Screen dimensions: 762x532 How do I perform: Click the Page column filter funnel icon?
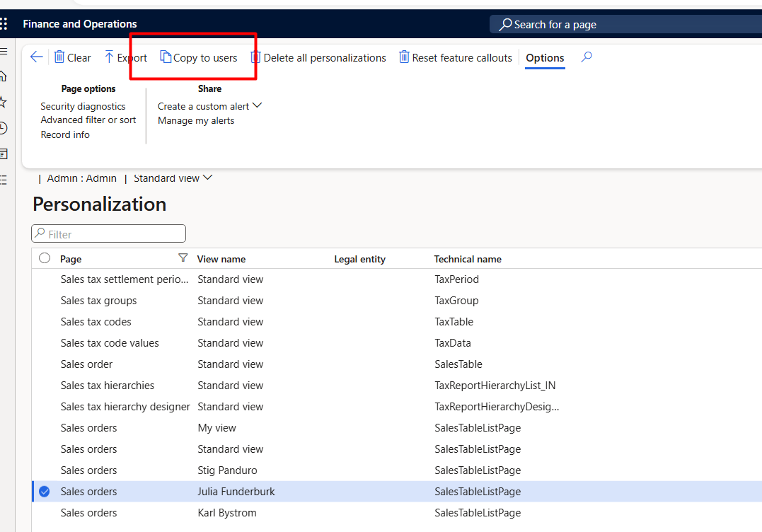[183, 258]
